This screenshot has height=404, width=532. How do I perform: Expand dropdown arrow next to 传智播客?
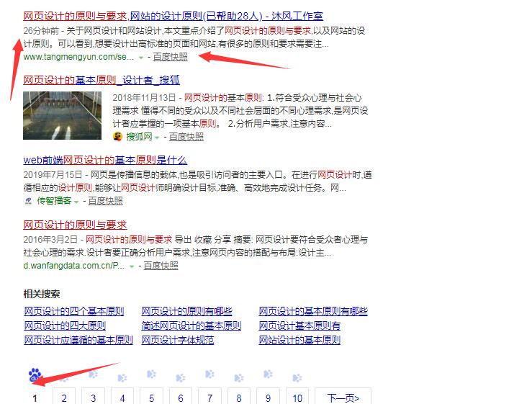[x=76, y=202]
